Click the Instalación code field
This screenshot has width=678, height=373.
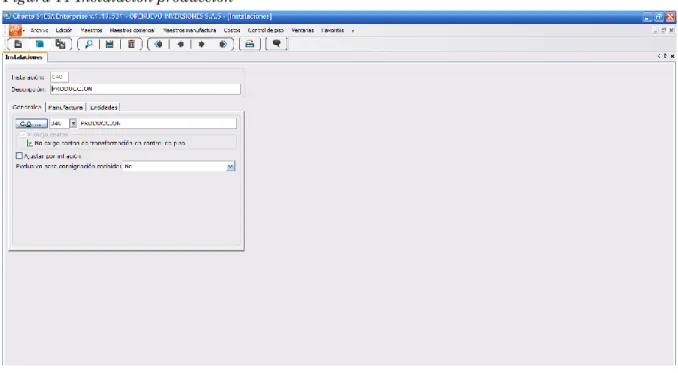coord(59,77)
